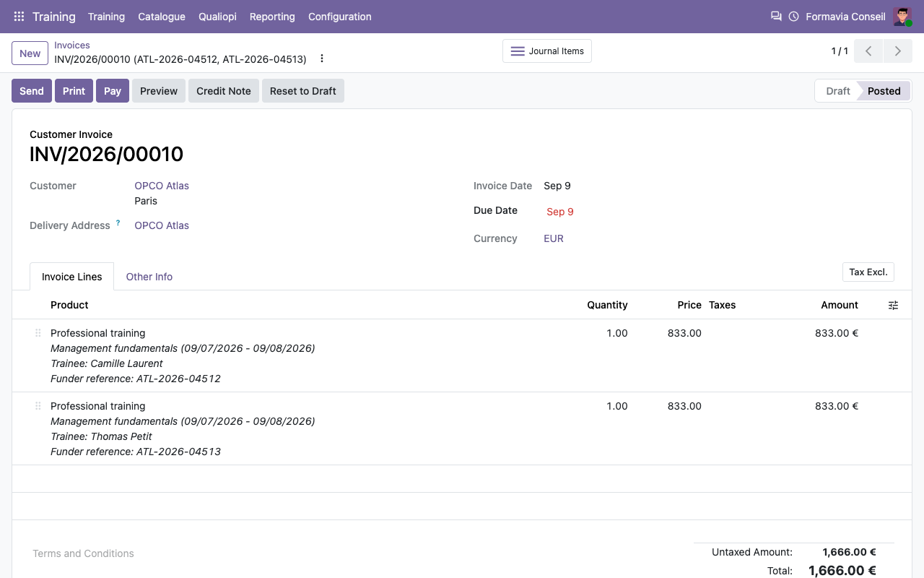Screen dimensions: 924x578
Task: Grab the drag handle for Camille Laurent line
Action: tap(38, 333)
